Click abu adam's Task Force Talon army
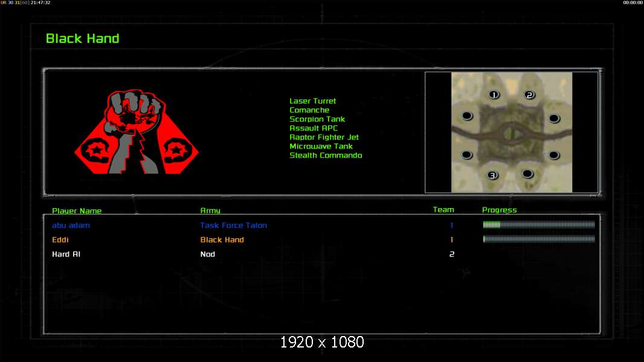644x362 pixels. coord(233,225)
